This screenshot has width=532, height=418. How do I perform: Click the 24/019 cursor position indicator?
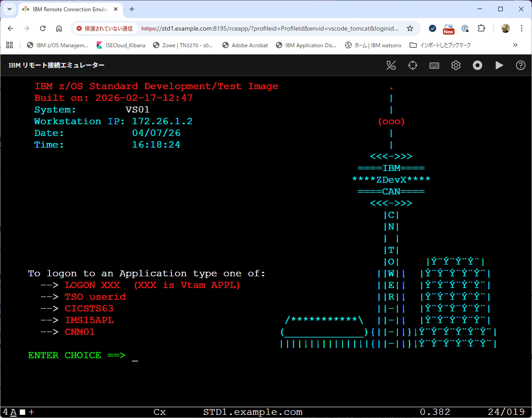click(x=506, y=412)
